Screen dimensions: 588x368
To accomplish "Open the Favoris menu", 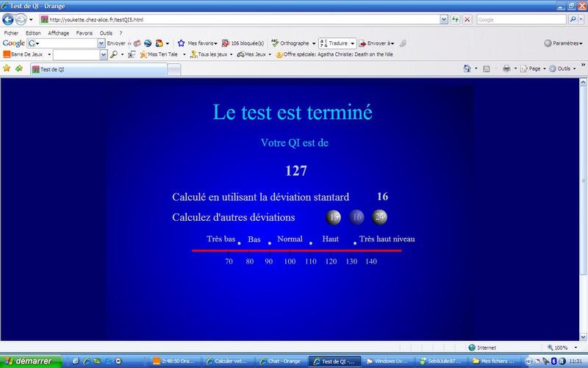I will [x=85, y=33].
